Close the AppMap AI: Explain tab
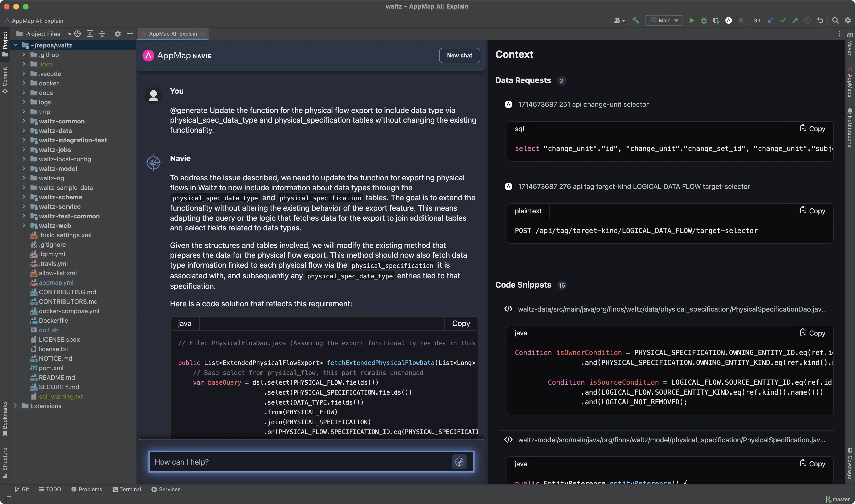 click(203, 34)
